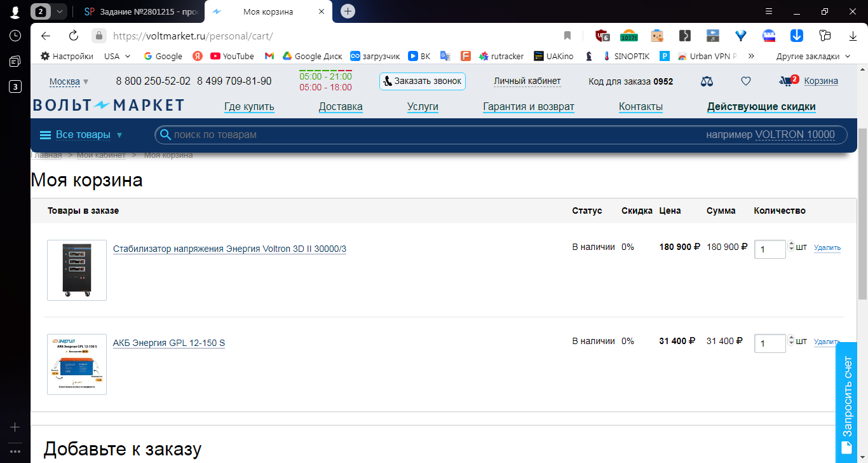
Task: Open the Настройки bookmark
Action: coord(67,56)
